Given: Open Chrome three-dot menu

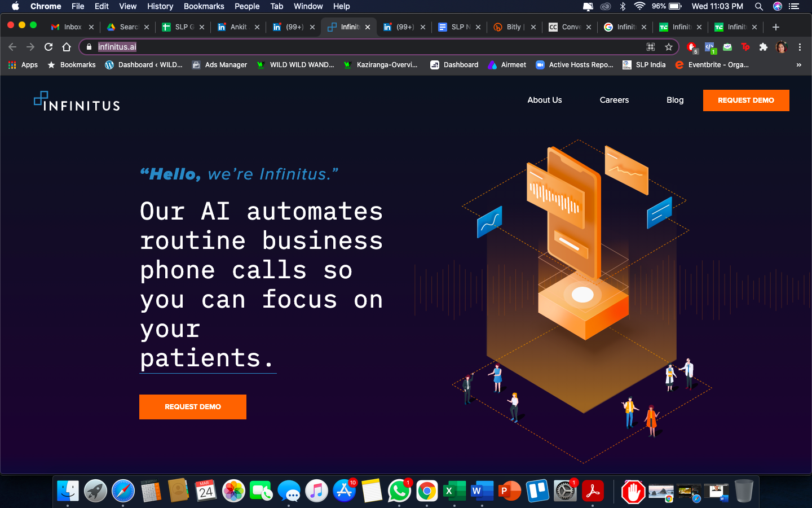Looking at the screenshot, I should (800, 47).
